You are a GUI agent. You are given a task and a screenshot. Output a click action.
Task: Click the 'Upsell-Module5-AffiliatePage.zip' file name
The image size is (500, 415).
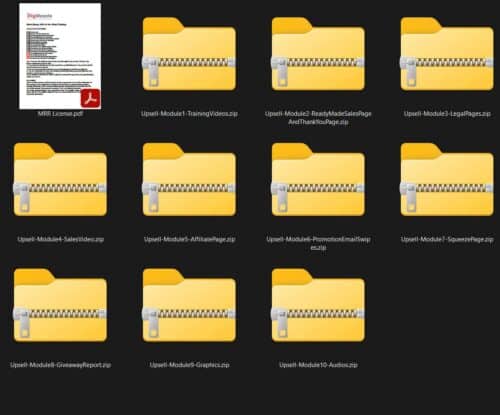pos(189,239)
